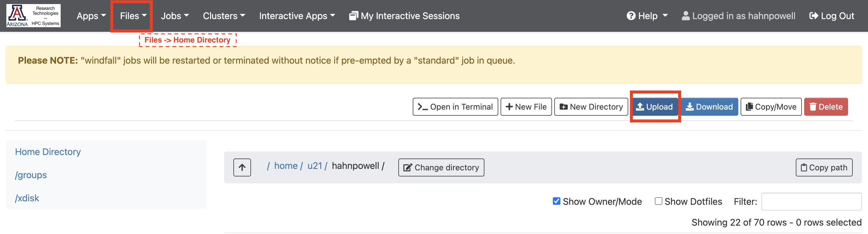Create a file with New File button

tap(526, 107)
